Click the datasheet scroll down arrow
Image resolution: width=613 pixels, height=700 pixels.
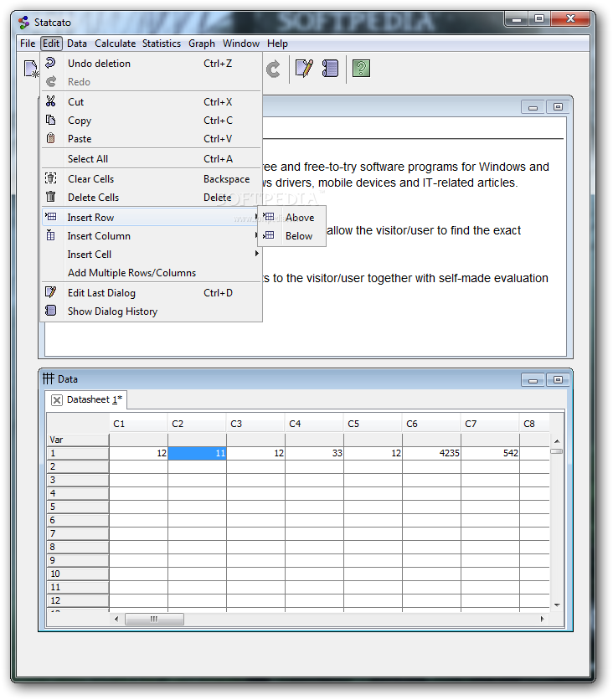coord(557,605)
